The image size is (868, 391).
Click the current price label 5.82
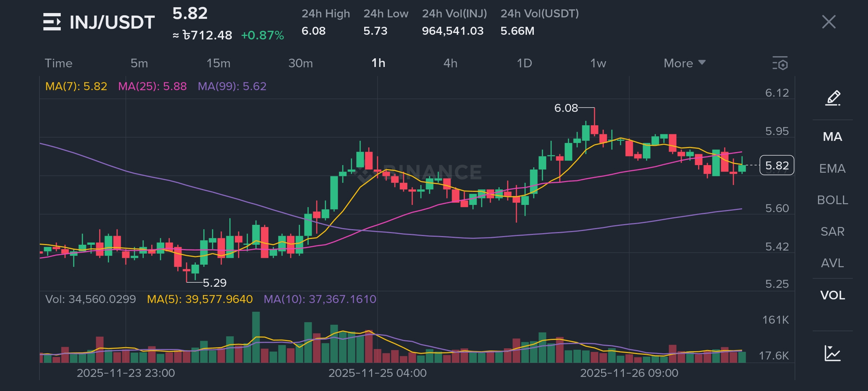coord(776,165)
